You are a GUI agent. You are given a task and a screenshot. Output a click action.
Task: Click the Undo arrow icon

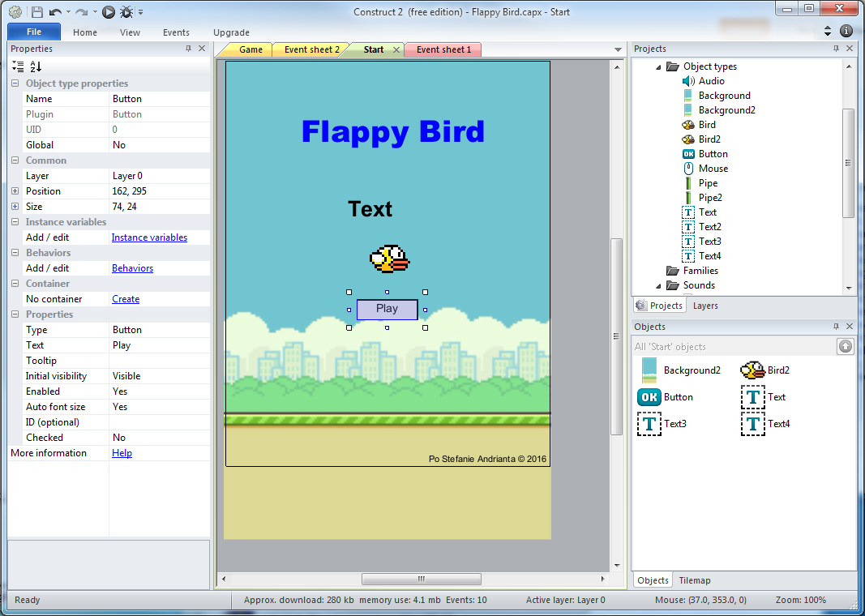click(x=55, y=11)
